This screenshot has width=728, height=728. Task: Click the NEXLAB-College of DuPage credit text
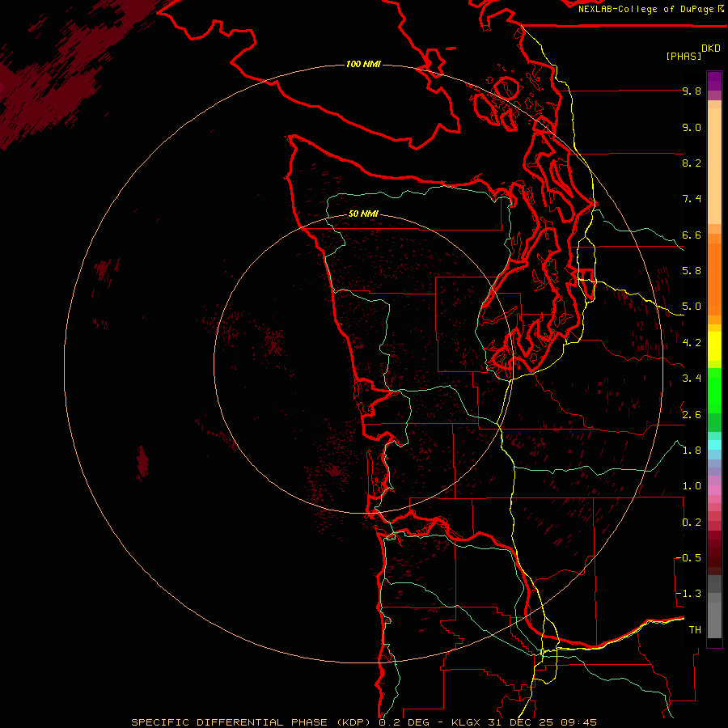pyautogui.click(x=645, y=9)
